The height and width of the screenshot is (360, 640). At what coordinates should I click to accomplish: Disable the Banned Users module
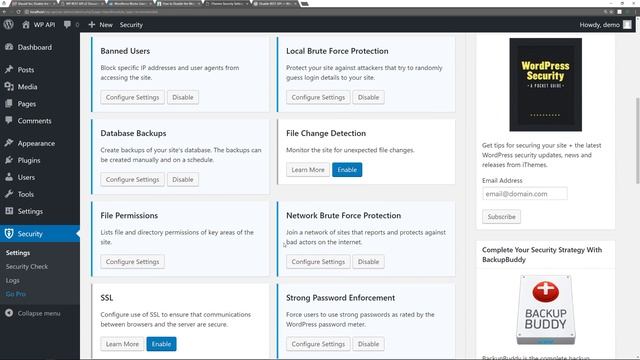[182, 97]
